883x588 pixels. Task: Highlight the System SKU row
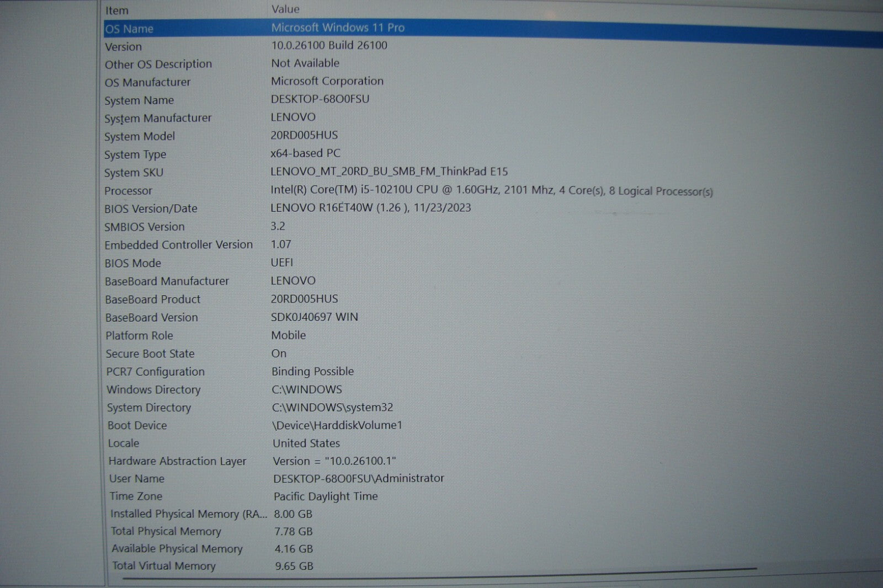(134, 173)
